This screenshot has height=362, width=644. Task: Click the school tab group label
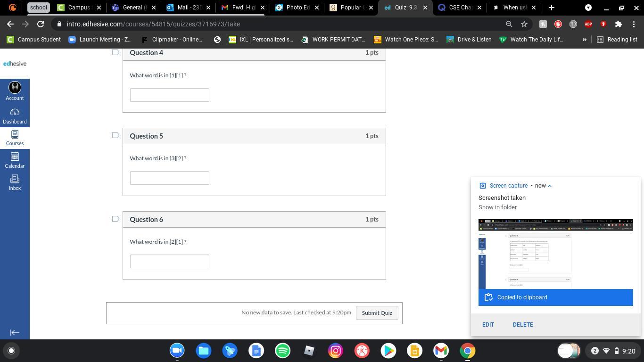(38, 8)
